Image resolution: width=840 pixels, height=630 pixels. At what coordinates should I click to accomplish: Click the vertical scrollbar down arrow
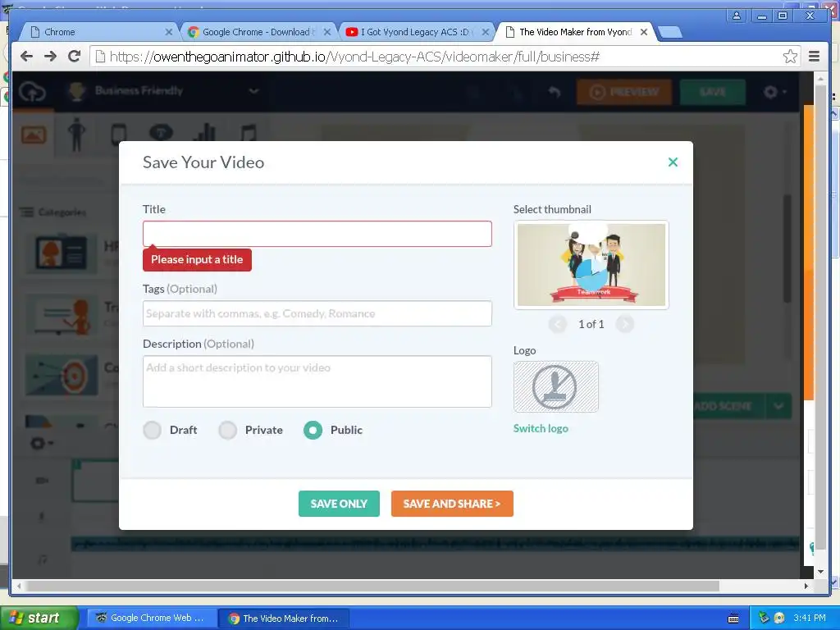[x=820, y=572]
